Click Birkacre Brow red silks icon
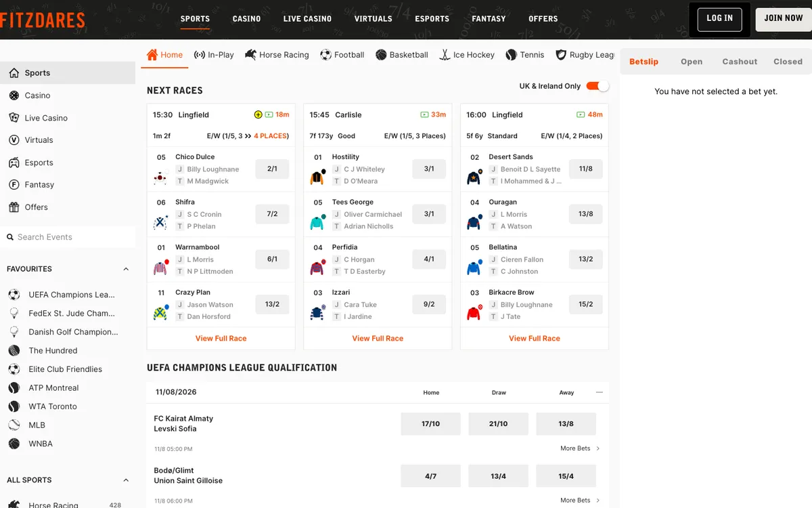 [x=474, y=313]
